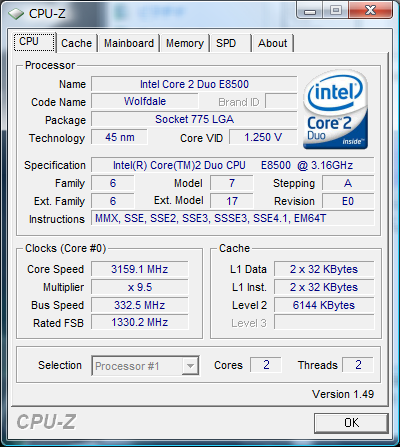Open the Processor #1 selection dropdown
Viewport: 400px width, 447px height.
coord(145,366)
